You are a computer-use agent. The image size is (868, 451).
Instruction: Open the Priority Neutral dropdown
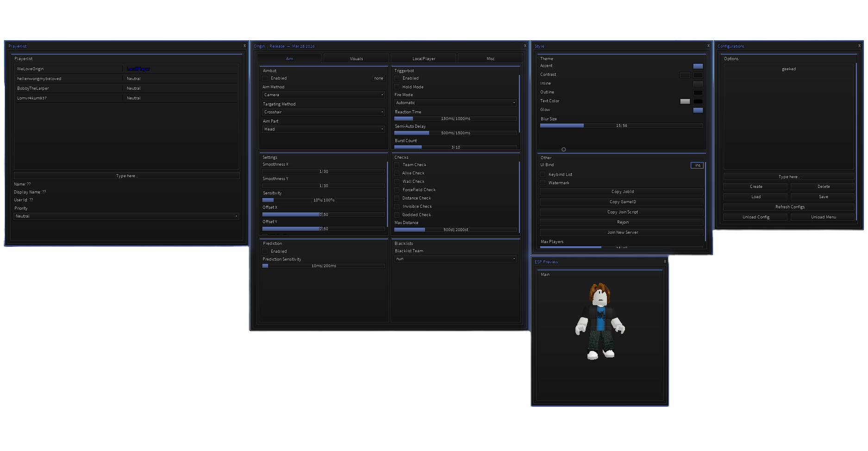[x=126, y=216]
